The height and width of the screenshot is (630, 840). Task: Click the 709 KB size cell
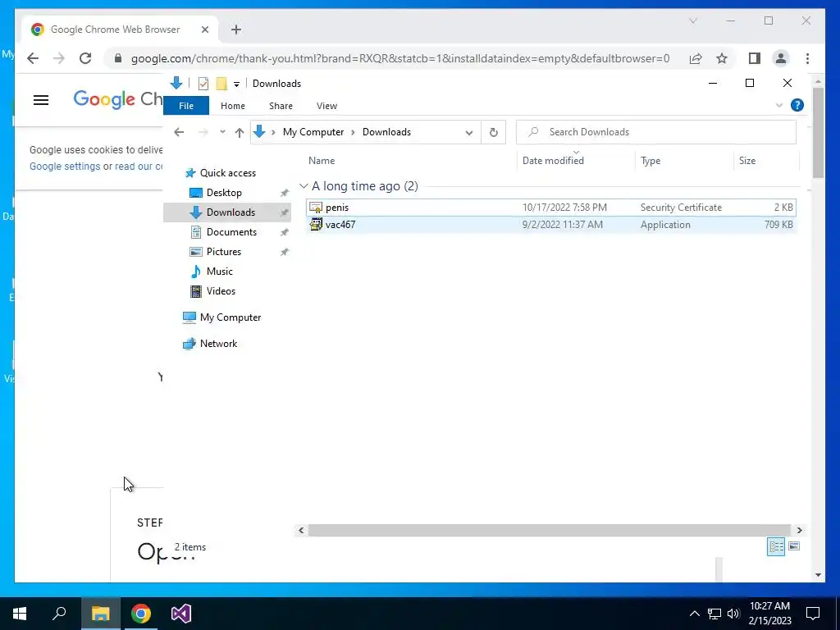(778, 225)
